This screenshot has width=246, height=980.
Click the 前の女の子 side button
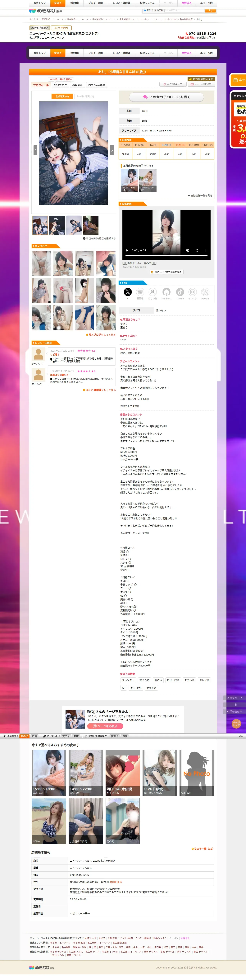(234, 711)
